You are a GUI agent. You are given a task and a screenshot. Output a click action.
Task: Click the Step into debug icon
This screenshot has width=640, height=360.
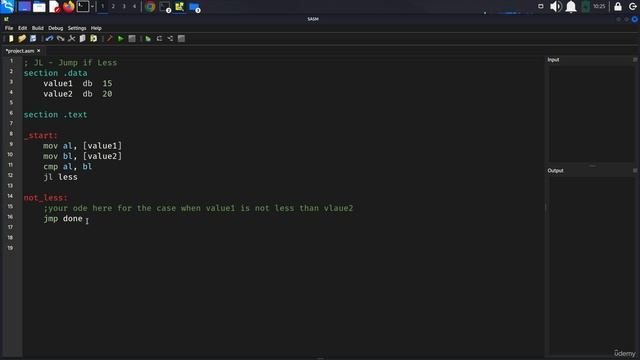[170, 38]
